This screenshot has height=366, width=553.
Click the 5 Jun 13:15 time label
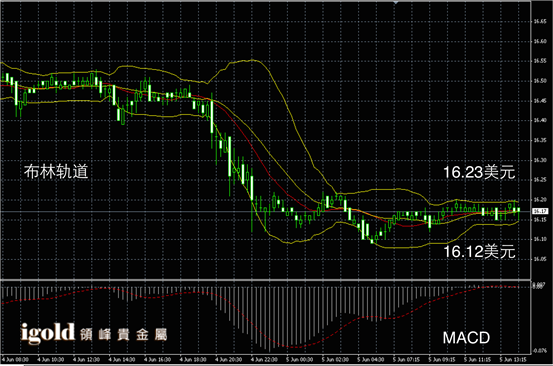pos(513,360)
